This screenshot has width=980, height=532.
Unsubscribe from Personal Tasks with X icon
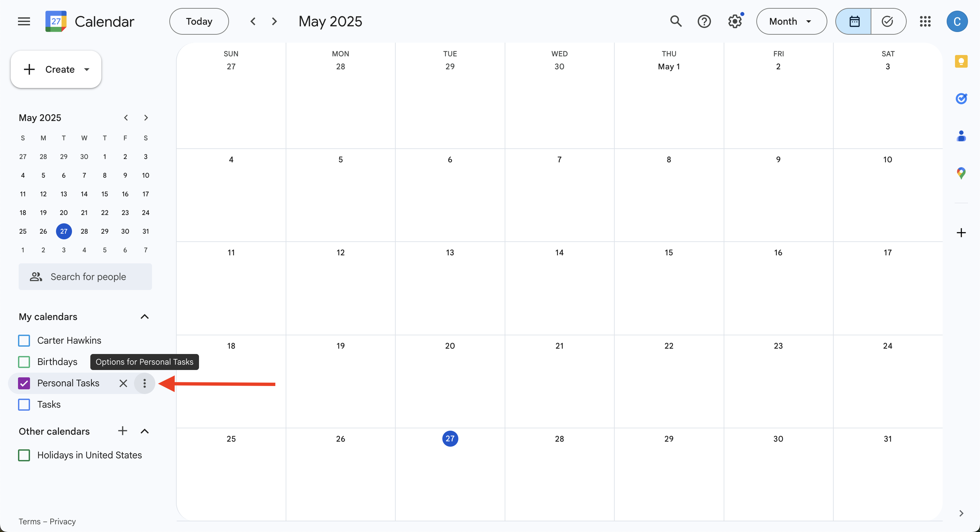click(x=123, y=383)
